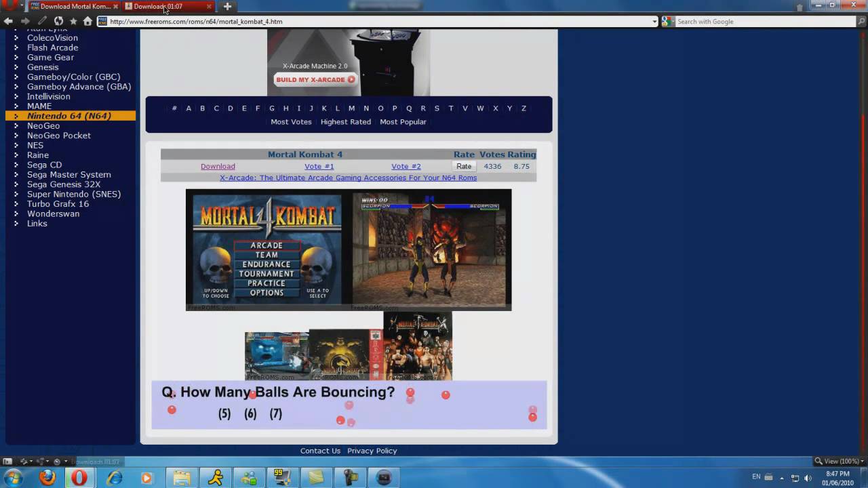Open Windows Explorer folder in taskbar
Screen dimensions: 868x488
(x=182, y=478)
